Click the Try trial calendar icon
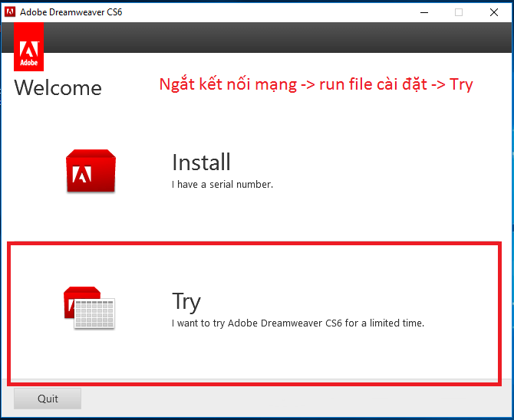Screen dimensions: 514x420 (89, 307)
